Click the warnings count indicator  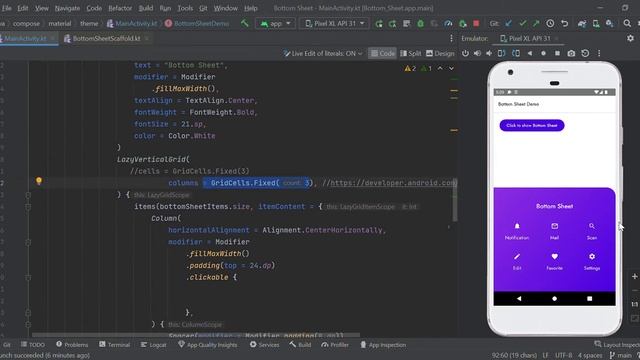410,69
